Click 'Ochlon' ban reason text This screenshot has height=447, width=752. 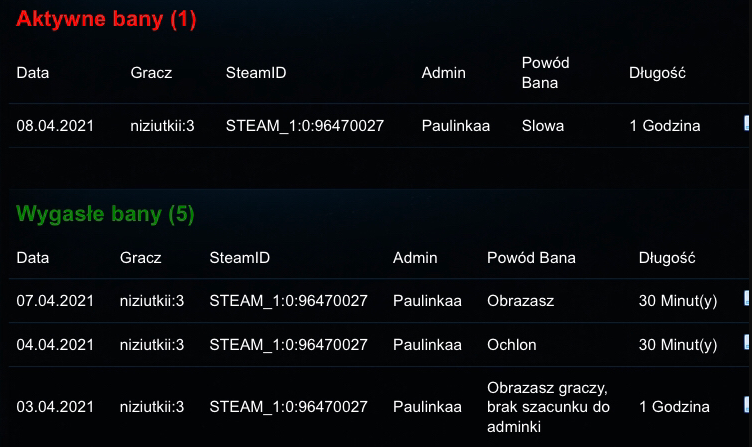coord(512,345)
